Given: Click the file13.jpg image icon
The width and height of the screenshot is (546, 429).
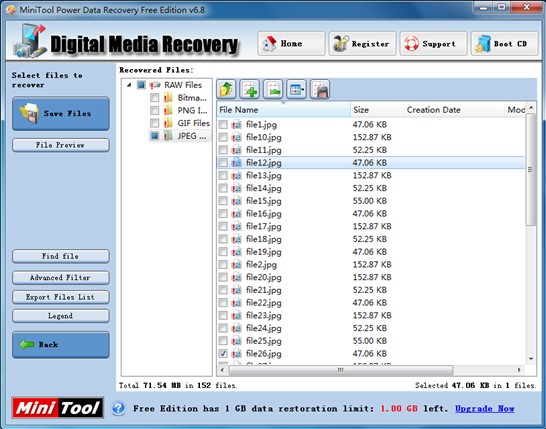Looking at the screenshot, I should point(236,176).
